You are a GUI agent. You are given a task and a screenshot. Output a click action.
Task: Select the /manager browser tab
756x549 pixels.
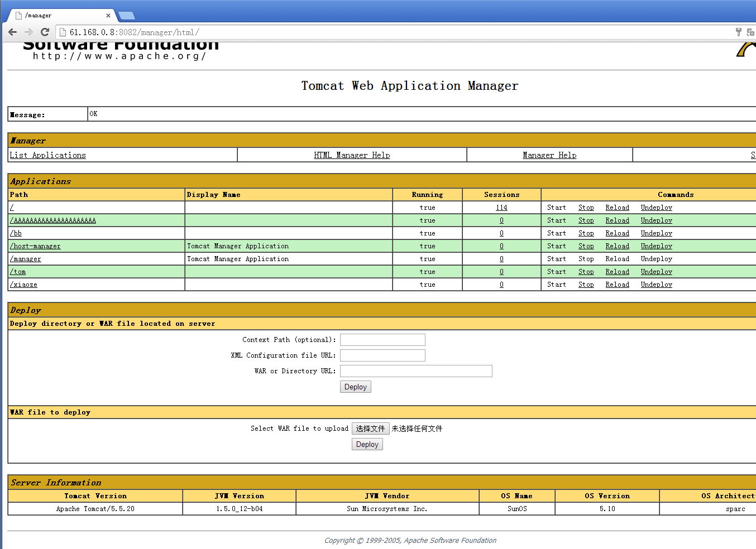point(61,16)
